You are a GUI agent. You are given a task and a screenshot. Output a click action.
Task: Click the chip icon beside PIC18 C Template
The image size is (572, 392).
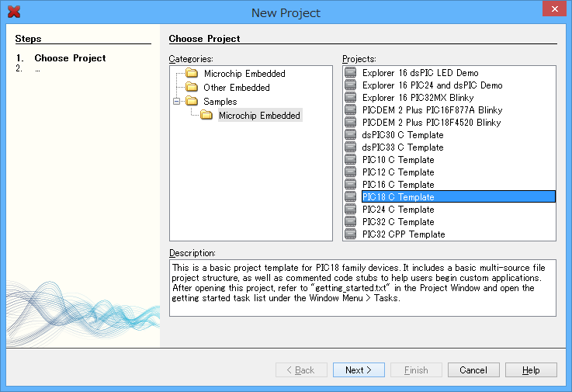[351, 197]
